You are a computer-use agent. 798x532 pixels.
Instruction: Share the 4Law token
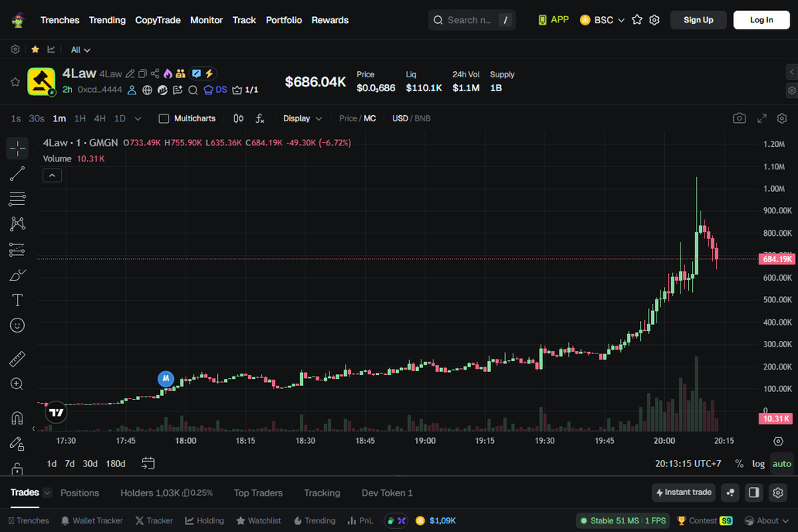(155, 73)
